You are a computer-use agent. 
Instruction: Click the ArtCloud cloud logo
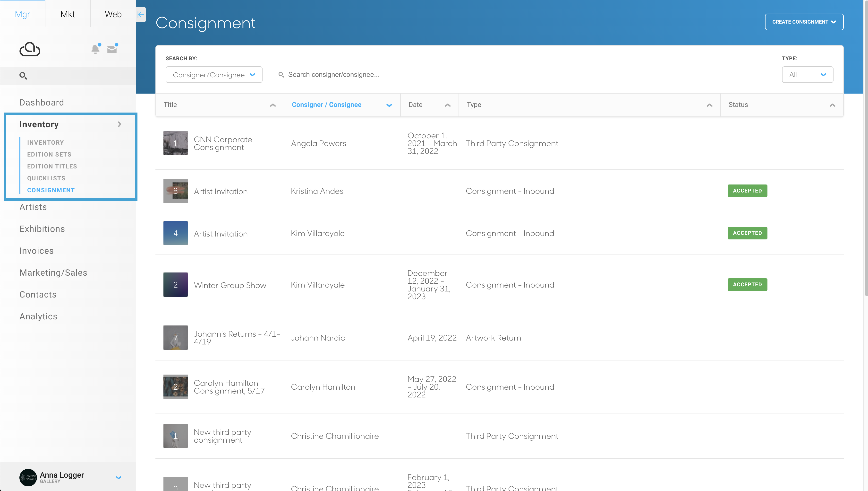click(30, 49)
